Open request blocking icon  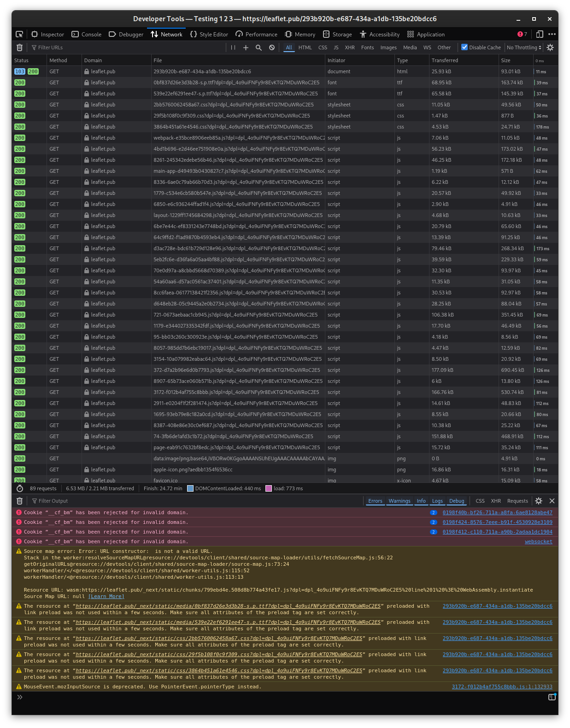point(272,47)
